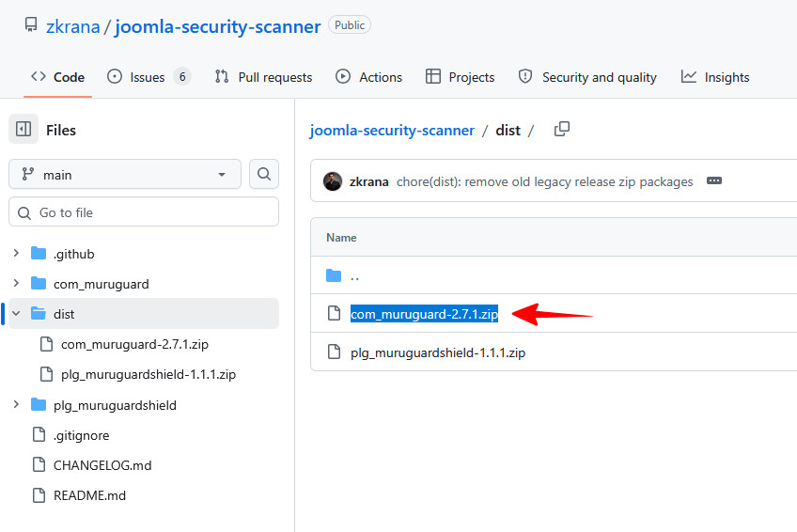Expand the com_muruguard folder
The image size is (797, 532).
(x=16, y=283)
